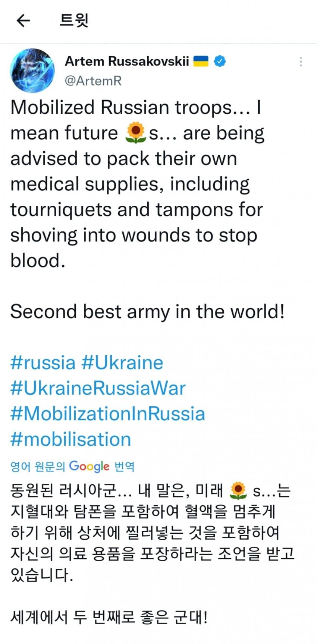Tap the #MobilizationInRussia hashtag
This screenshot has width=317, height=644.
point(107,414)
